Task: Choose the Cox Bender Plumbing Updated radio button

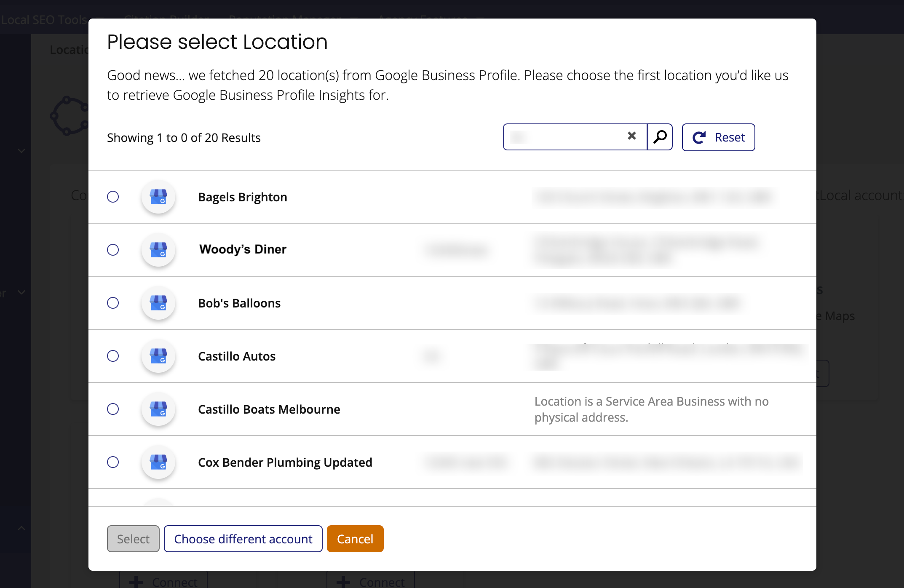Action: point(113,462)
